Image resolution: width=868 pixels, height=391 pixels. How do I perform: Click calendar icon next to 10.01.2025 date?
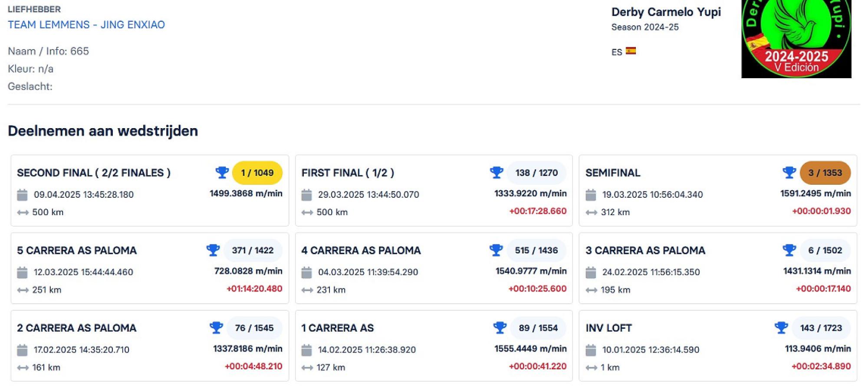[591, 350]
